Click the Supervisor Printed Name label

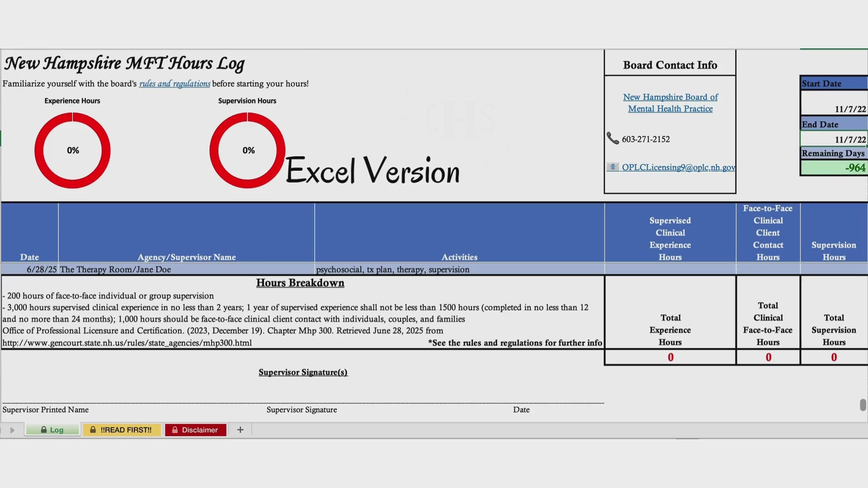pos(46,410)
